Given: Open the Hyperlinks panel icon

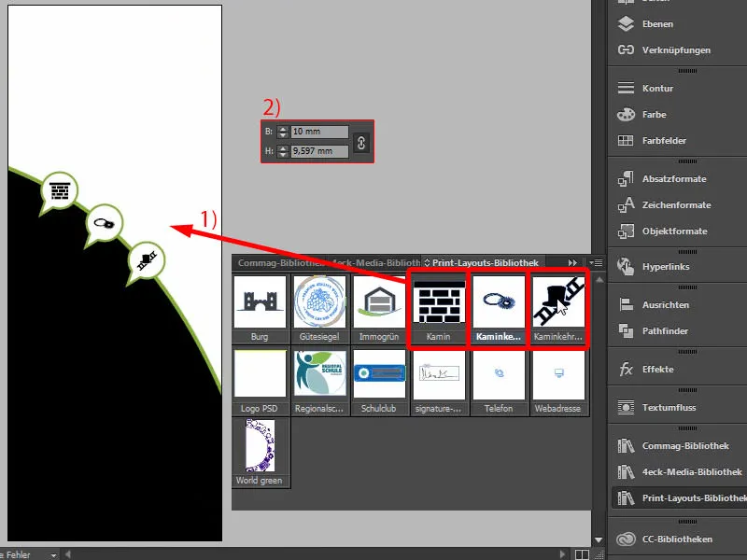Looking at the screenshot, I should tap(626, 267).
